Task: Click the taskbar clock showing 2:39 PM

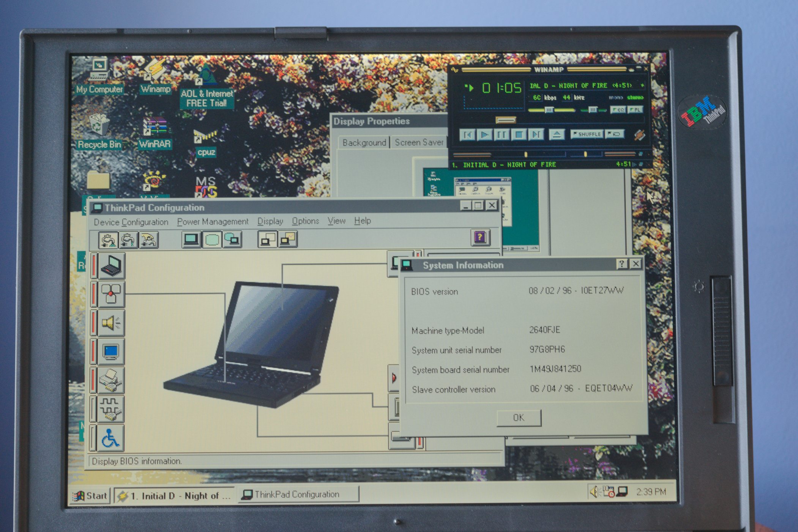Action: (x=651, y=492)
